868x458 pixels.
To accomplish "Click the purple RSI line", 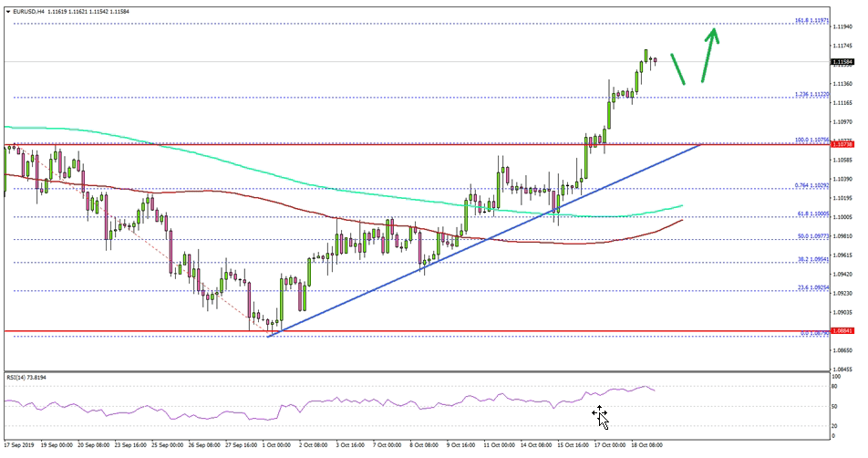I will click(365, 402).
